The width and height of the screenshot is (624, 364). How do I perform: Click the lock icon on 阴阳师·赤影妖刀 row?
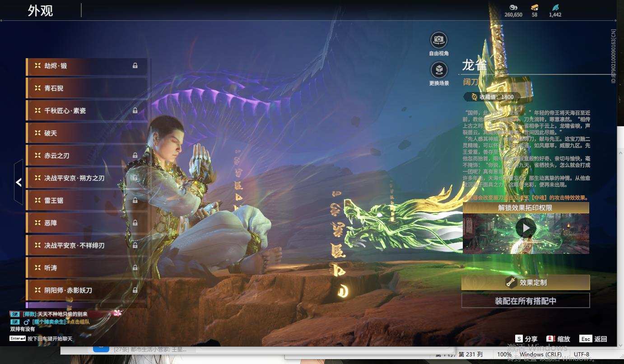[135, 290]
